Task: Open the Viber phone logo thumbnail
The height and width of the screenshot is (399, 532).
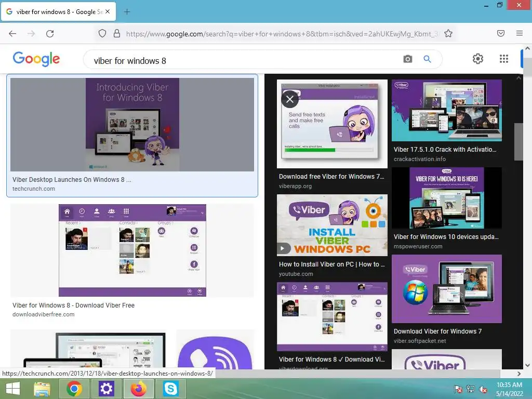Action: coord(215,349)
